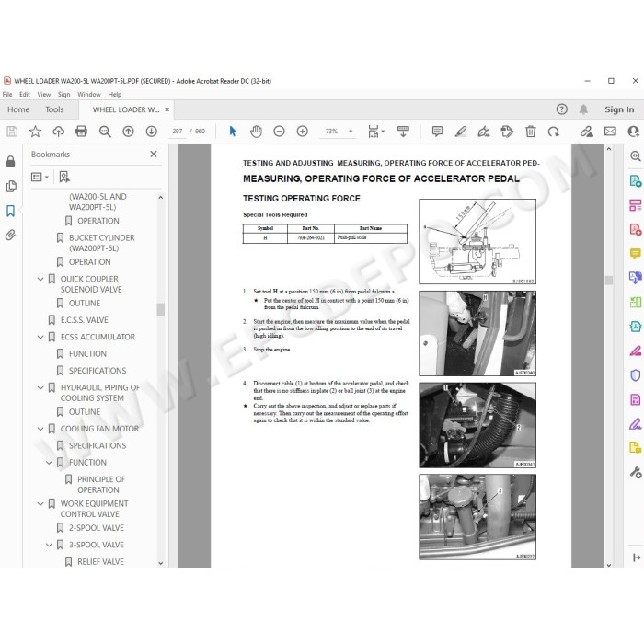This screenshot has width=644, height=644.
Task: Click the Save file icon
Action: pyautogui.click(x=12, y=132)
